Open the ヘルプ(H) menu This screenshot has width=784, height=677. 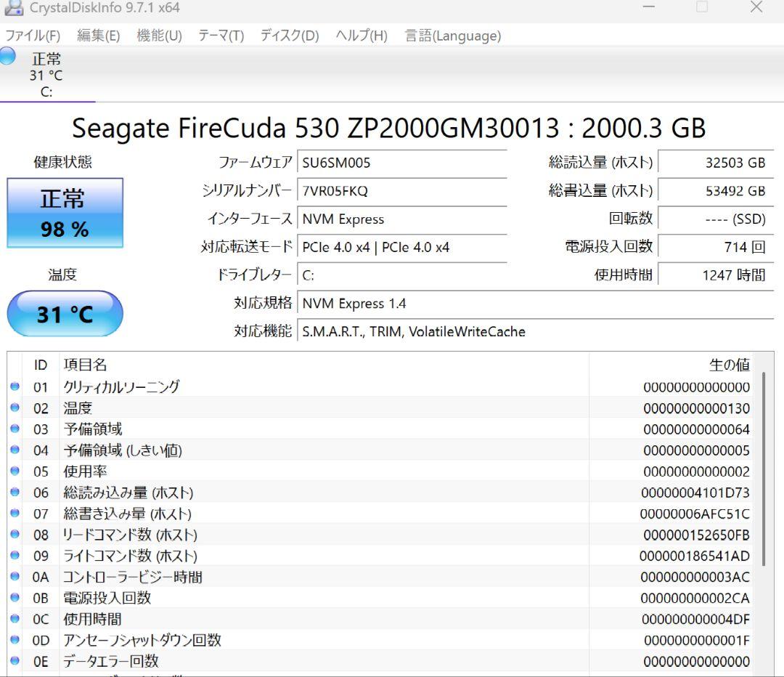pyautogui.click(x=360, y=35)
